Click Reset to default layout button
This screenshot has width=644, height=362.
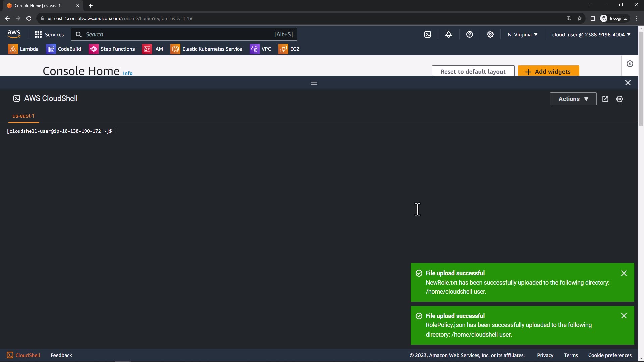click(473, 71)
